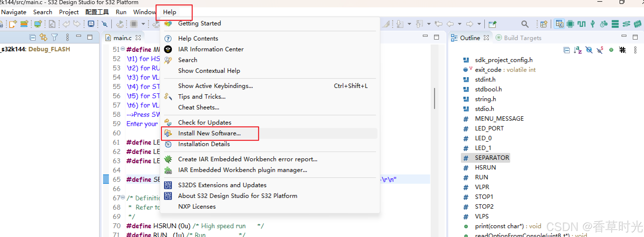Click the last edit location icon

tap(438, 24)
